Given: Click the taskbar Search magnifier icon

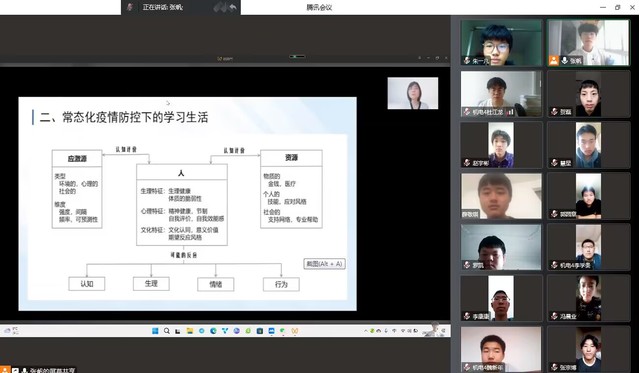Looking at the screenshot, I should coord(167,331).
